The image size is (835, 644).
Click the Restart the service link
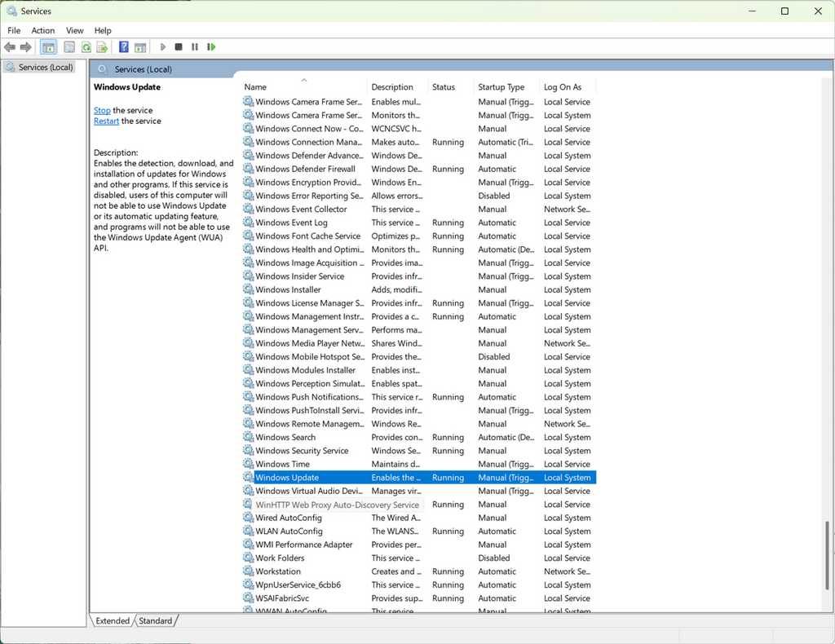(107, 121)
